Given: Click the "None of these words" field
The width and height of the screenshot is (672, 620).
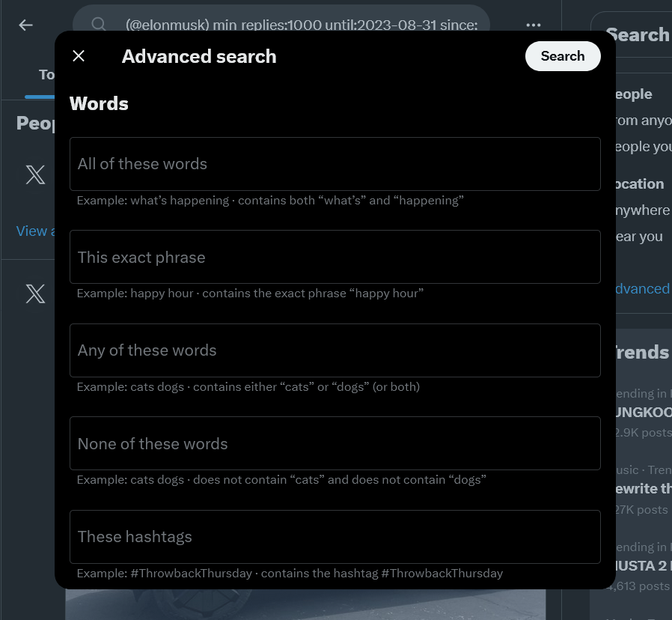Looking at the screenshot, I should point(335,443).
